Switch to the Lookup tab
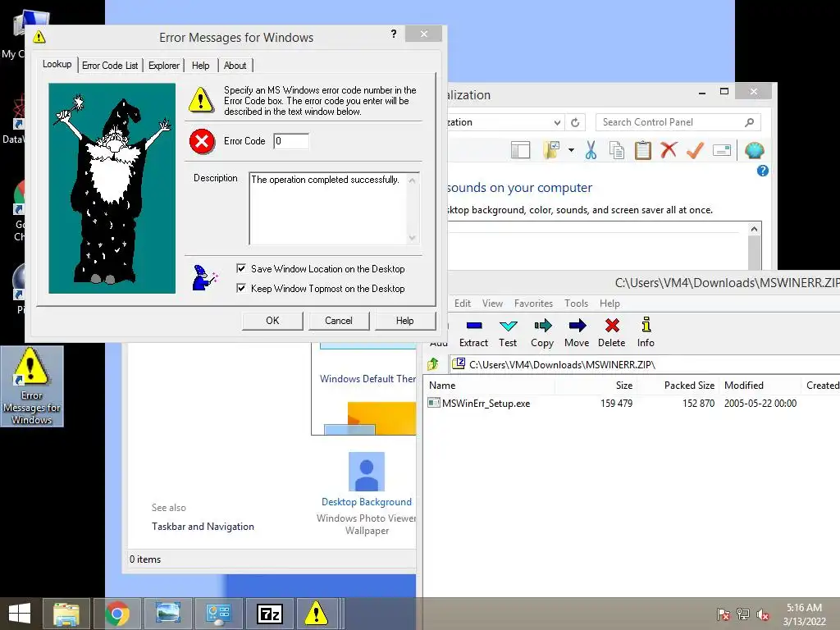 point(57,64)
